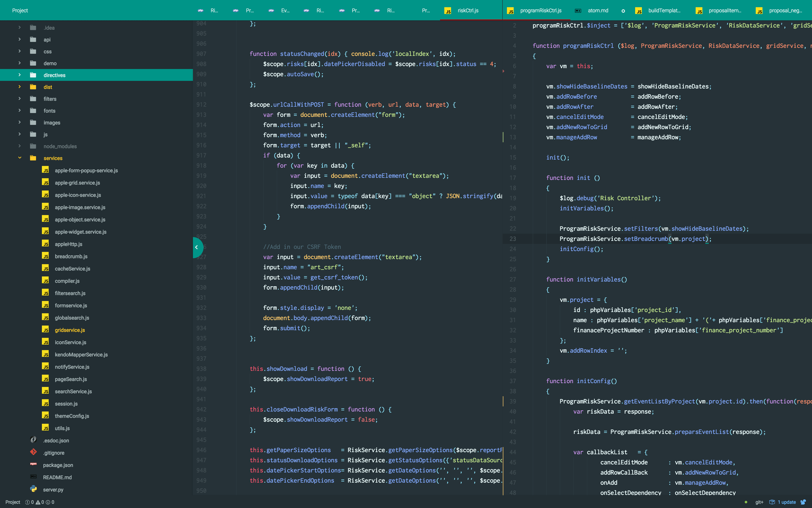Click JS icon of utils.js
The height and width of the screenshot is (508, 812).
[x=46, y=427]
